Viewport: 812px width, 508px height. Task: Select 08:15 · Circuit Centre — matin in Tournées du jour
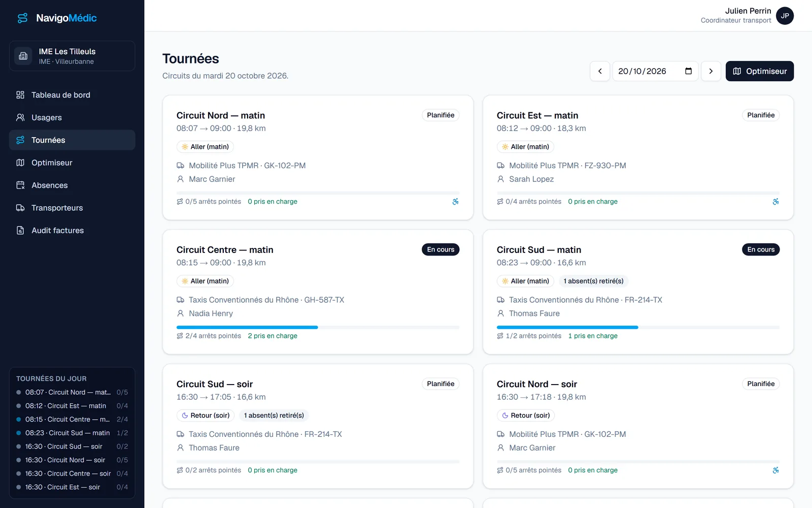click(72, 419)
